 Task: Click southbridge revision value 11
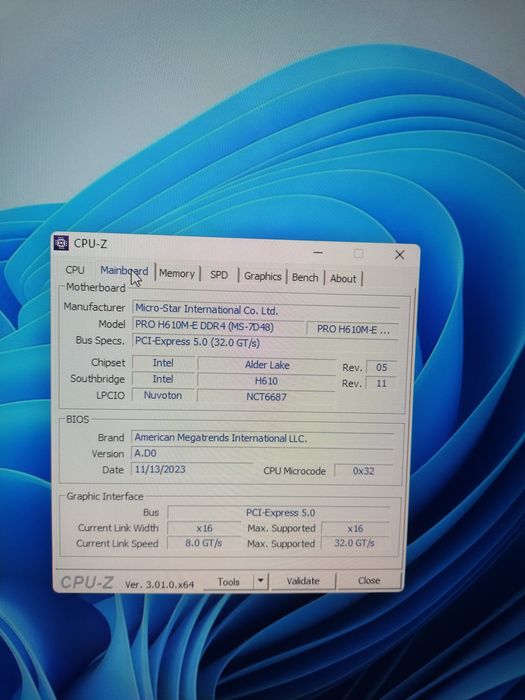[381, 383]
